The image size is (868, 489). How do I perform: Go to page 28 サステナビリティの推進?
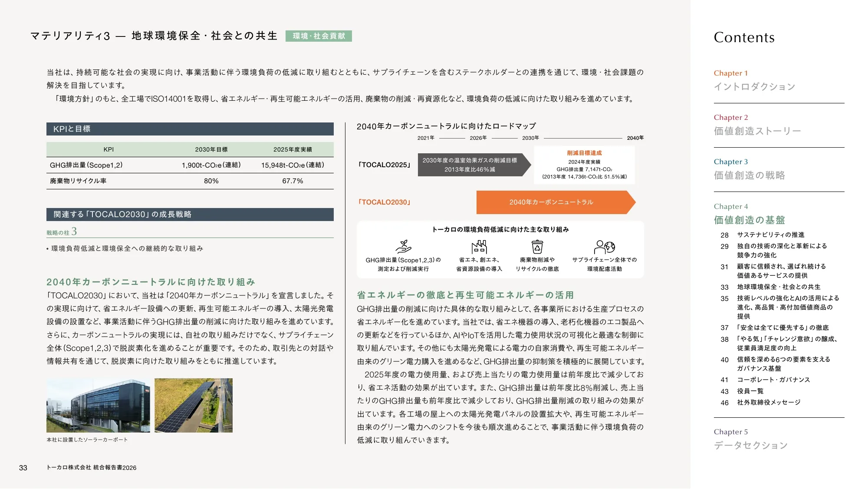tap(763, 235)
